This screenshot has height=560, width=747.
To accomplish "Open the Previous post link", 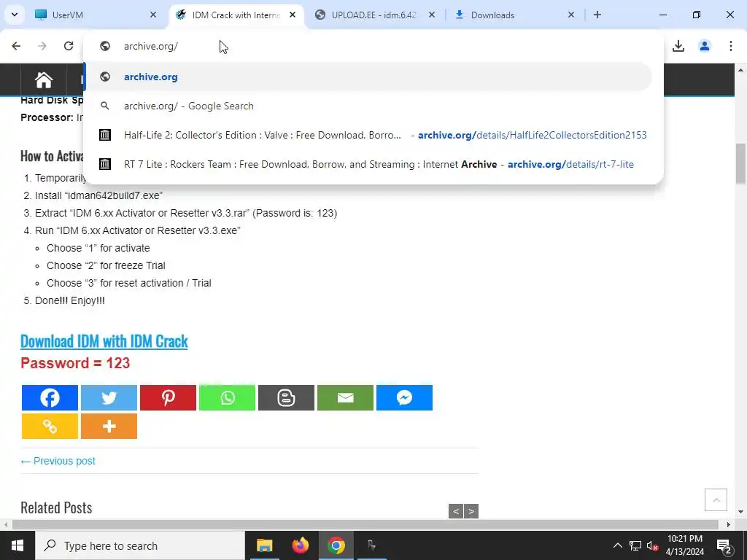I will tap(58, 461).
